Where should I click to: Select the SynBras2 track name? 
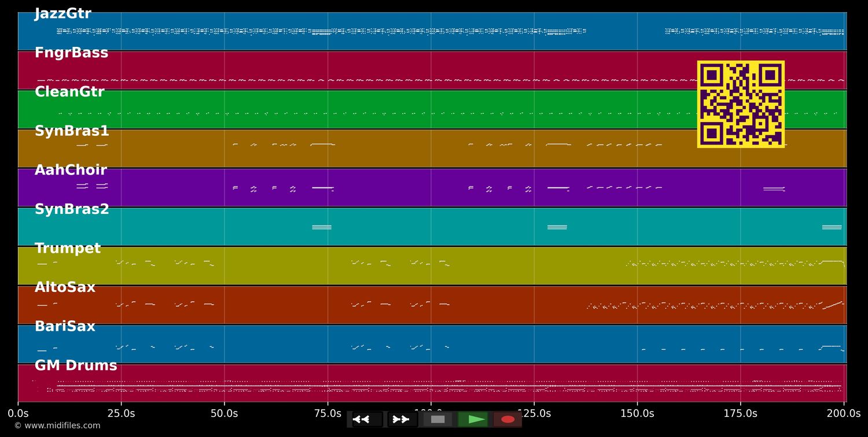[72, 209]
